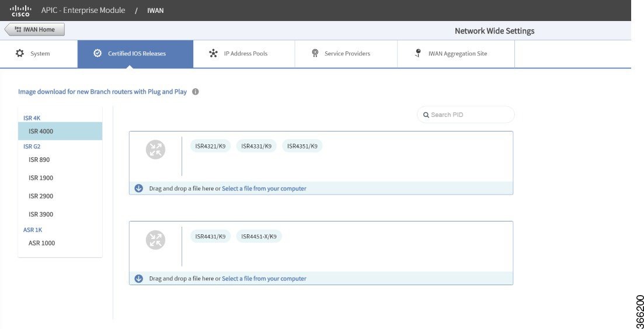Click the router icon in first image box
The image size is (644, 329).
(x=156, y=150)
